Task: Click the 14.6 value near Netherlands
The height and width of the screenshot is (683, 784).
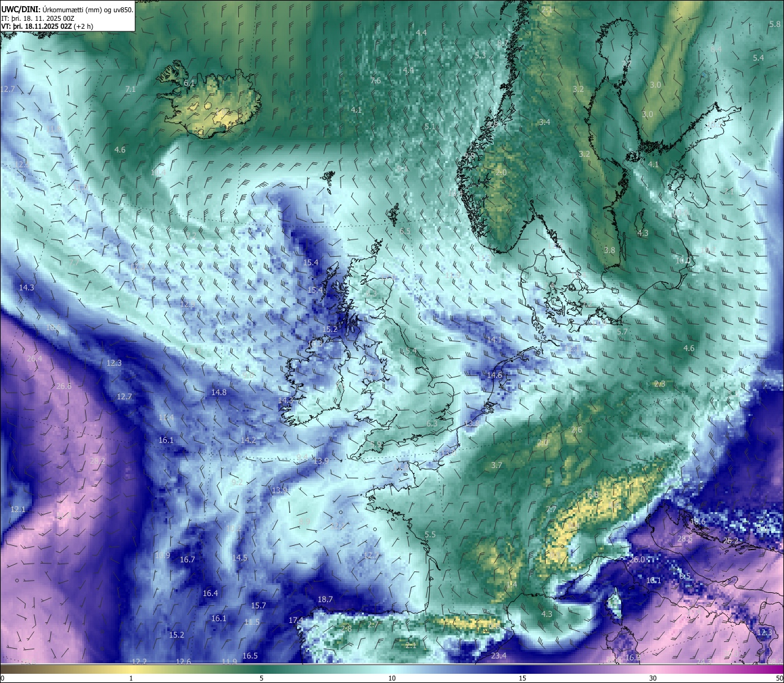Action: pos(494,375)
